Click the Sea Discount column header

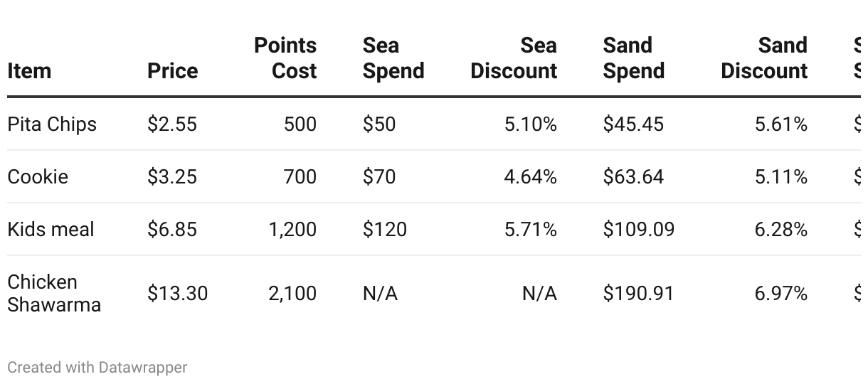514,58
